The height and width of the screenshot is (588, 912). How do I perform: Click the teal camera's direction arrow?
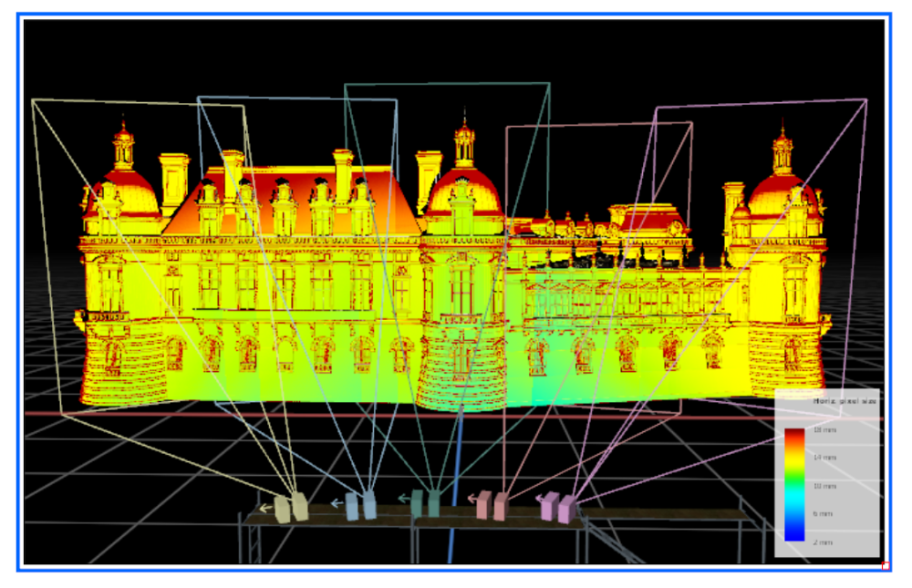[x=403, y=498]
